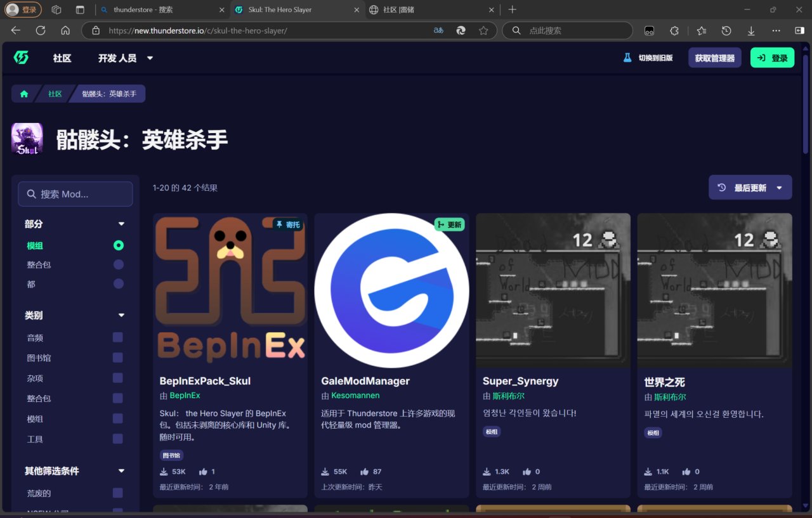Click the 点此搜索 browser search box
This screenshot has width=812, height=518.
click(567, 30)
